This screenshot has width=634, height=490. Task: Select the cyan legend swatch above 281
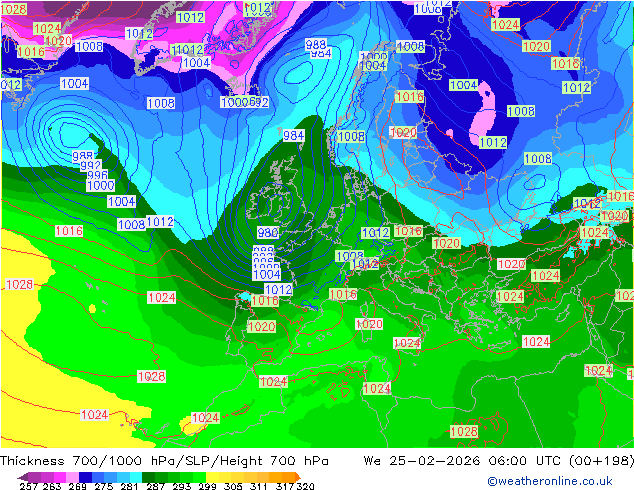136,477
